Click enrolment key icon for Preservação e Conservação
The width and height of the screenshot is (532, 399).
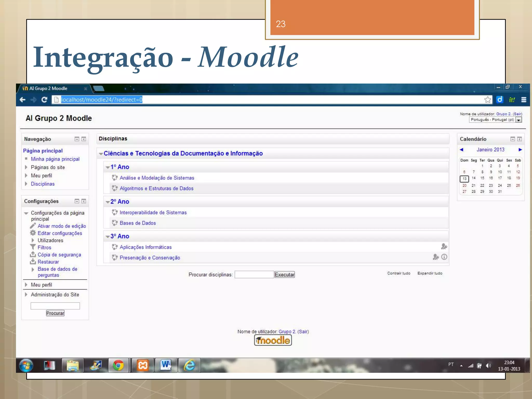tap(436, 257)
